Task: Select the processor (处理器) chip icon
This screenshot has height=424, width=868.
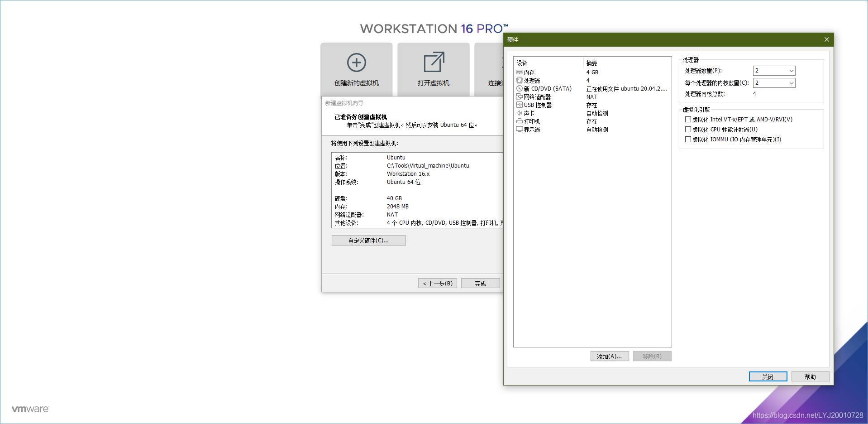Action: click(520, 80)
